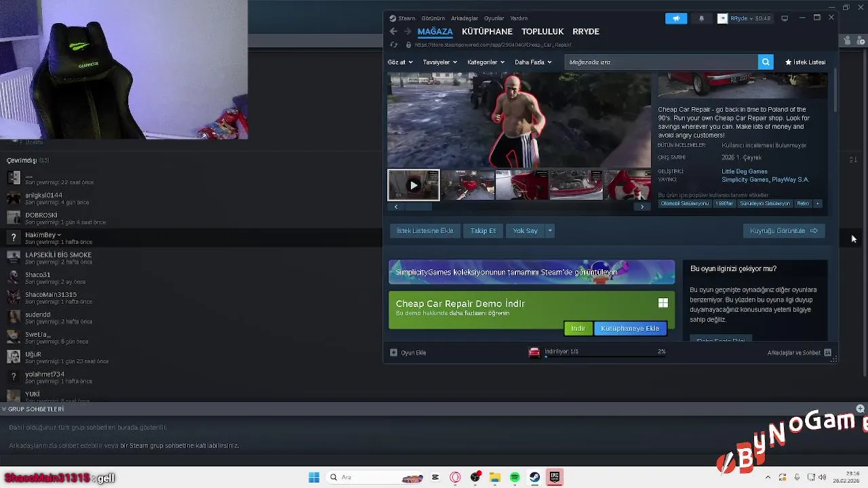Click the green İndir button
868x488 pixels.
[x=578, y=329]
